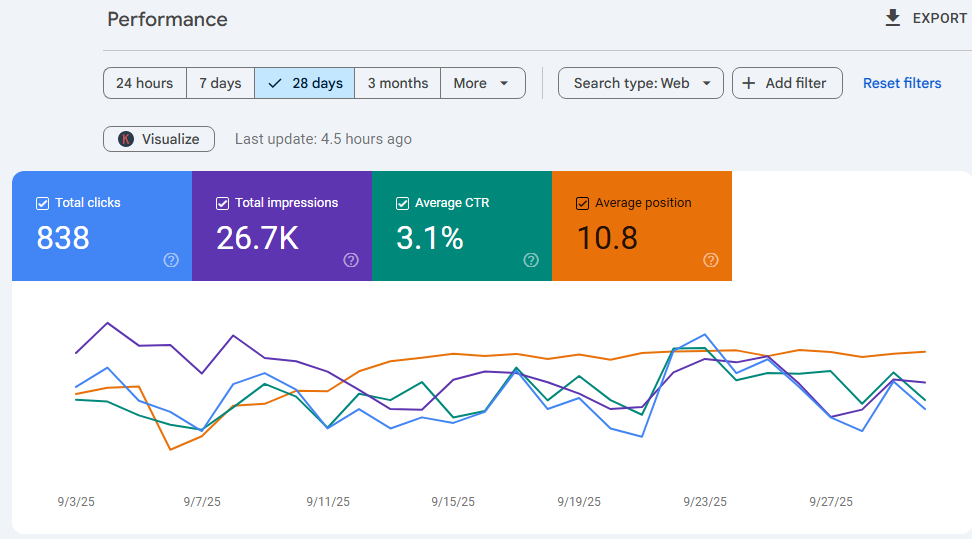Click the 9/15/25 date label on chart
The width and height of the screenshot is (972, 539).
(x=453, y=502)
